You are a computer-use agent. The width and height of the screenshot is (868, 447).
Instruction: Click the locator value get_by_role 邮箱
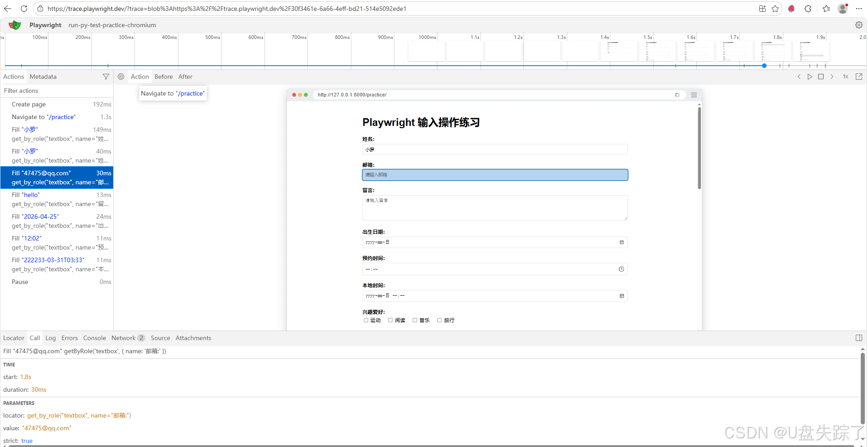coord(79,415)
